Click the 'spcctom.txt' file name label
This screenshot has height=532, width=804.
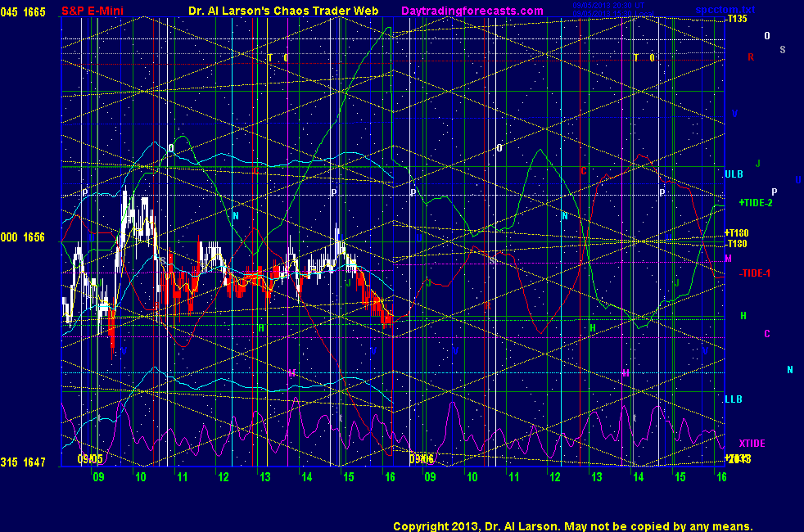click(x=725, y=9)
